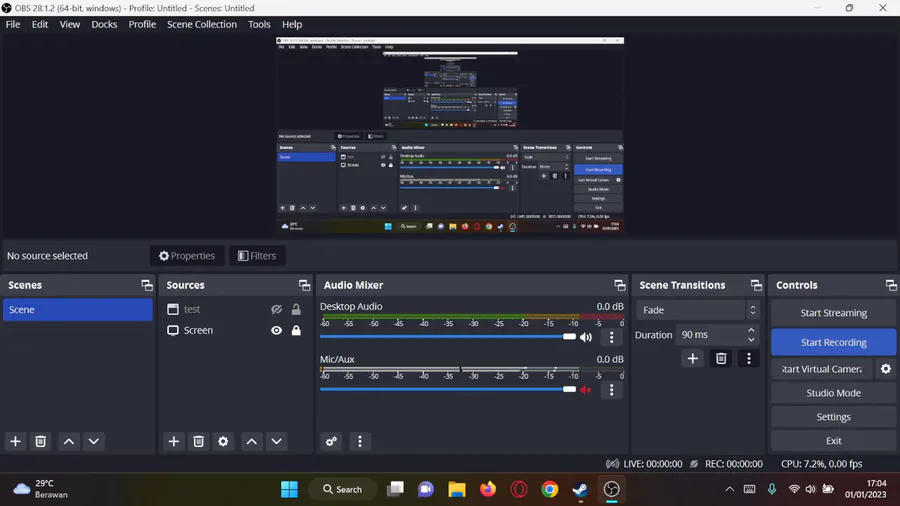Open the source Filters button
Screen dimensions: 900x506
(257, 256)
